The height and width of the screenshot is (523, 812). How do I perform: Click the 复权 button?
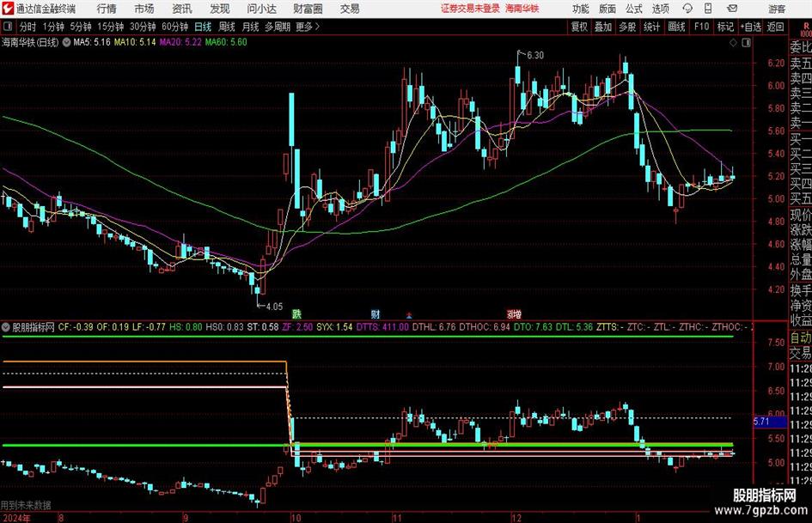click(x=579, y=27)
